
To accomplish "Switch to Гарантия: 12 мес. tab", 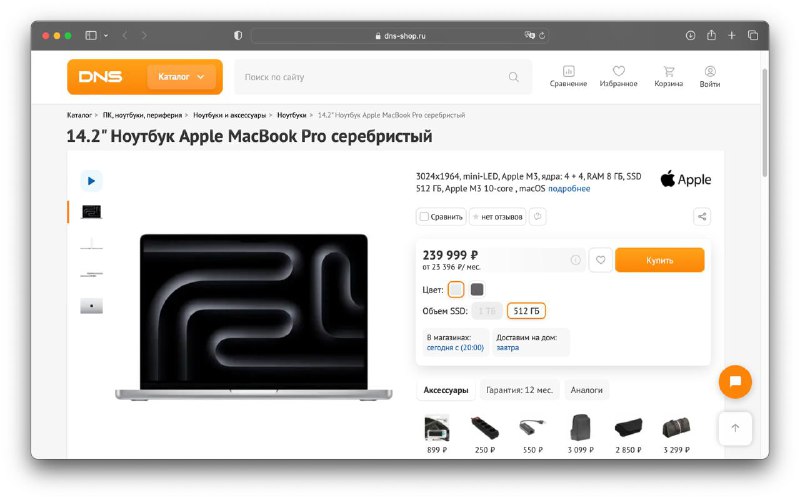I will point(519,390).
